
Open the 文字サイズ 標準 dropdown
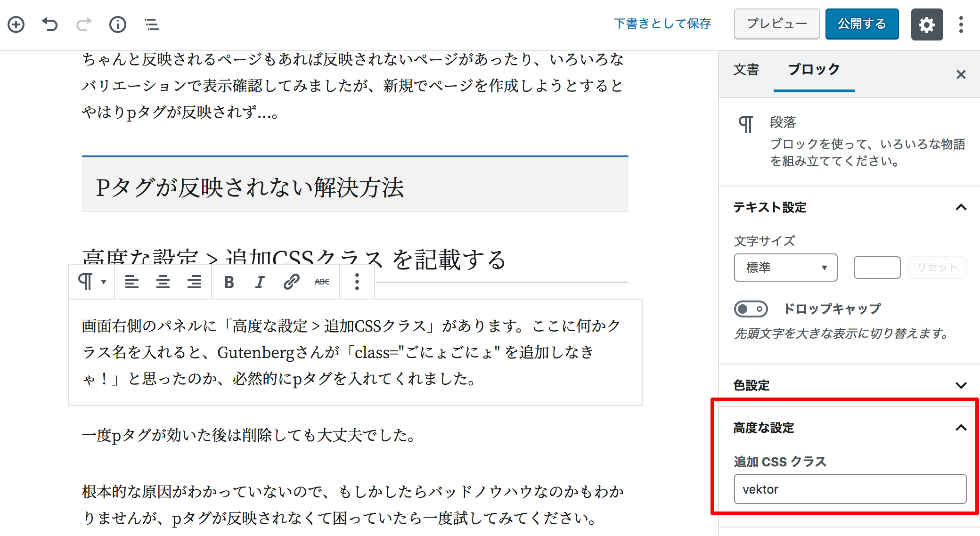click(785, 267)
